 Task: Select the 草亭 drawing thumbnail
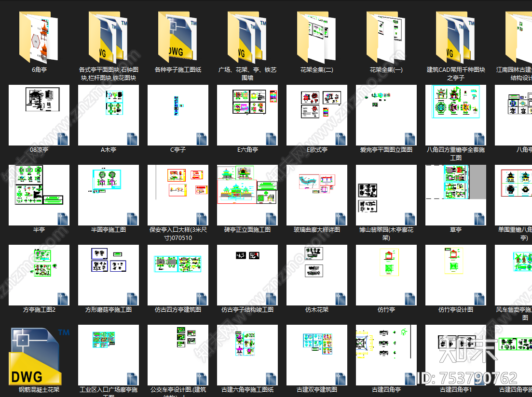pyautogui.click(x=456, y=195)
